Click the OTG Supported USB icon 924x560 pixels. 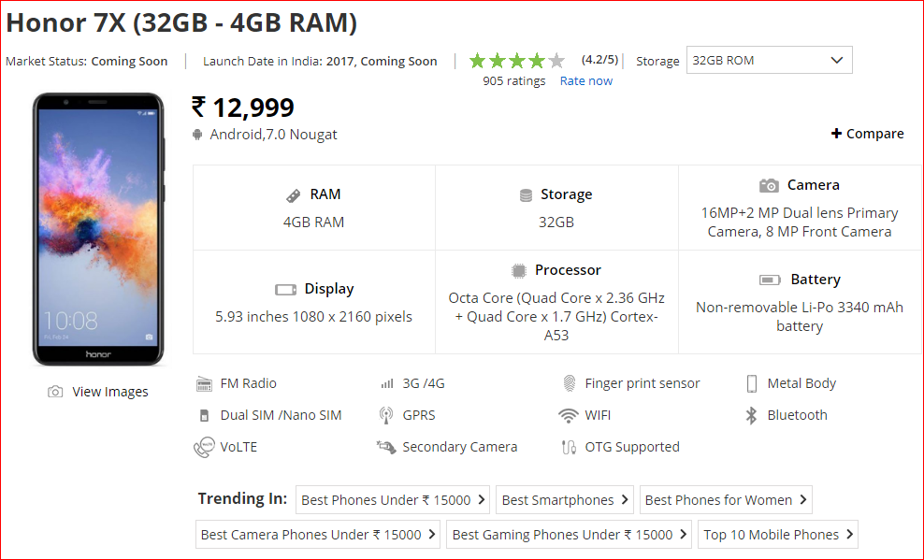[569, 448]
